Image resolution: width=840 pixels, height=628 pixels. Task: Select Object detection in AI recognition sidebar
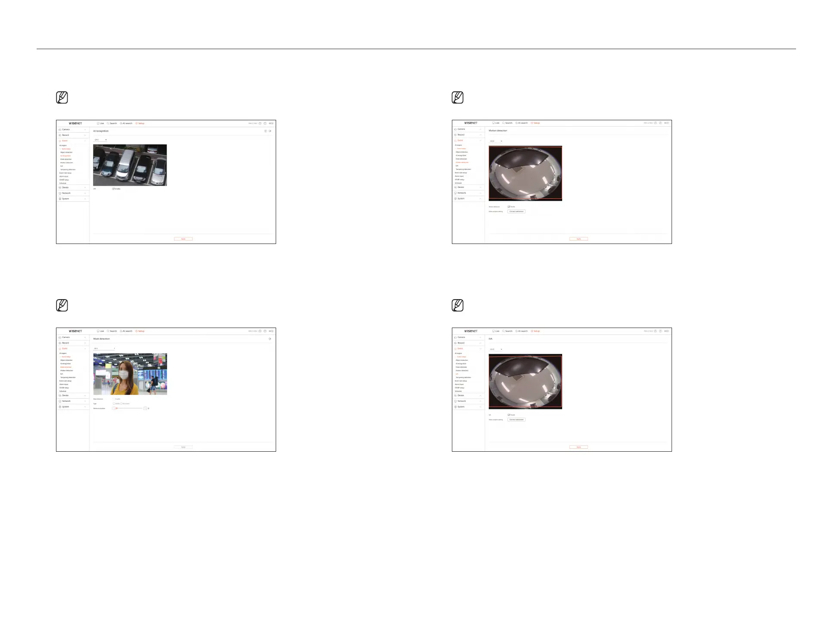(66, 152)
